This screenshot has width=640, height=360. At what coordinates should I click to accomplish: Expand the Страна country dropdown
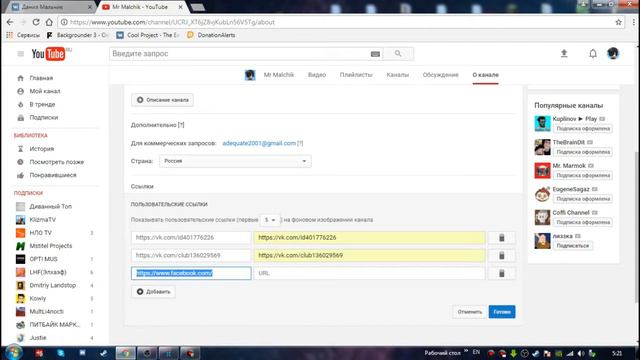coord(235,161)
